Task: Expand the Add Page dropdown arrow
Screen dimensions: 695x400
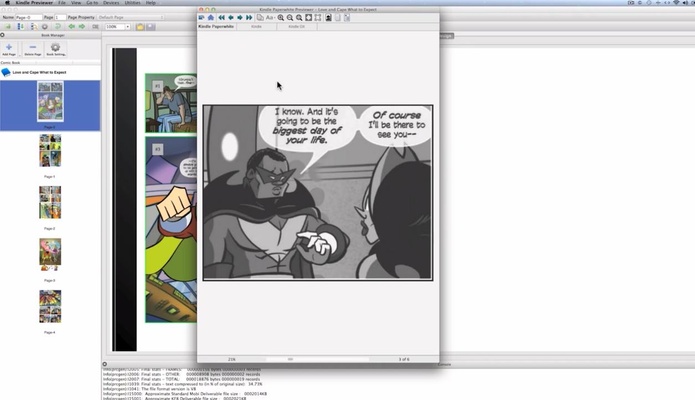Action: click(x=19, y=54)
